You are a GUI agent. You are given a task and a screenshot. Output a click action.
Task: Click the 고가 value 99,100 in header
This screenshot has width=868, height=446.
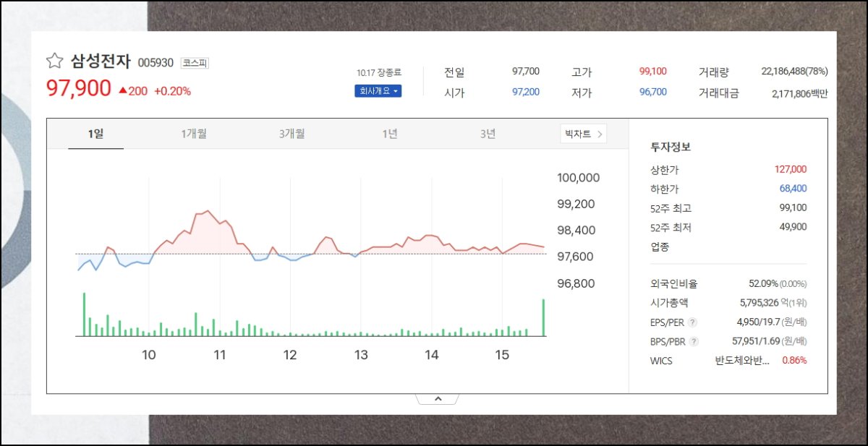click(x=653, y=72)
